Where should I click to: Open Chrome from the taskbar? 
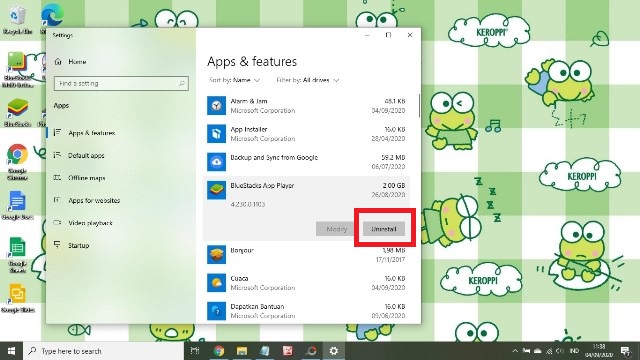219,351
